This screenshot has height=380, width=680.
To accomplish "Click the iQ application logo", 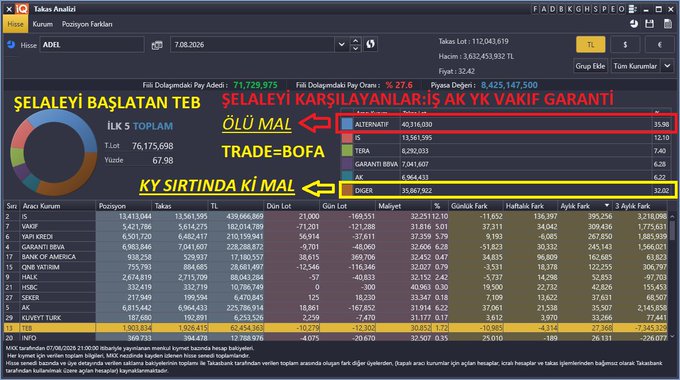I will 22,9.
